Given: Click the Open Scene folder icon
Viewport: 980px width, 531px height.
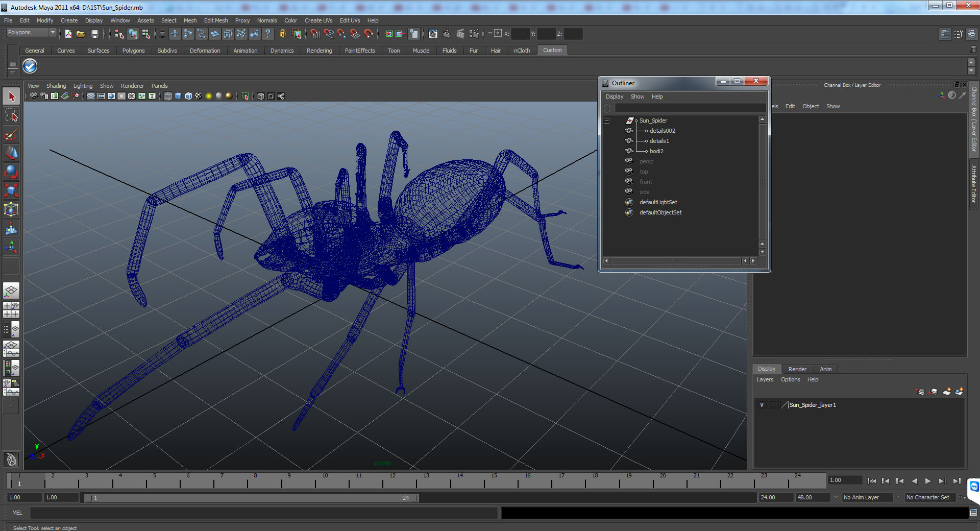Looking at the screenshot, I should (x=81, y=34).
